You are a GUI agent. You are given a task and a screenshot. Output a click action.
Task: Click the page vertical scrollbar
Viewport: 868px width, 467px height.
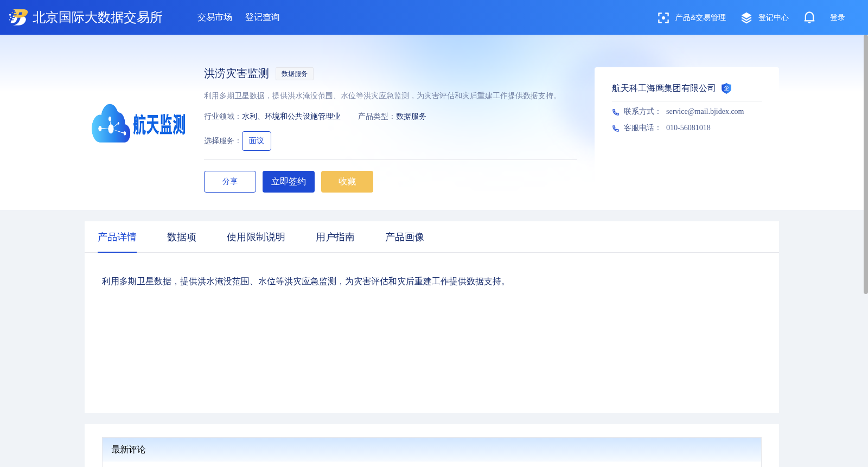(x=866, y=164)
